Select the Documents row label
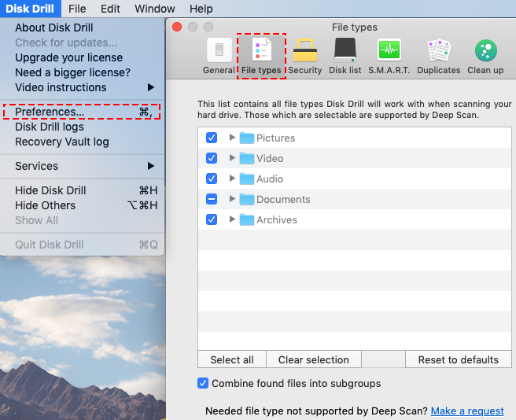 click(x=283, y=199)
